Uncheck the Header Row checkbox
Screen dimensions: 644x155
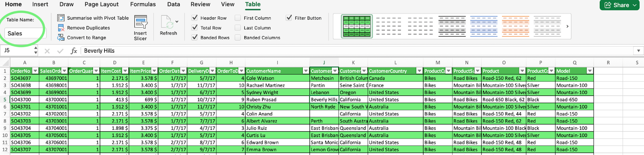tap(195, 18)
